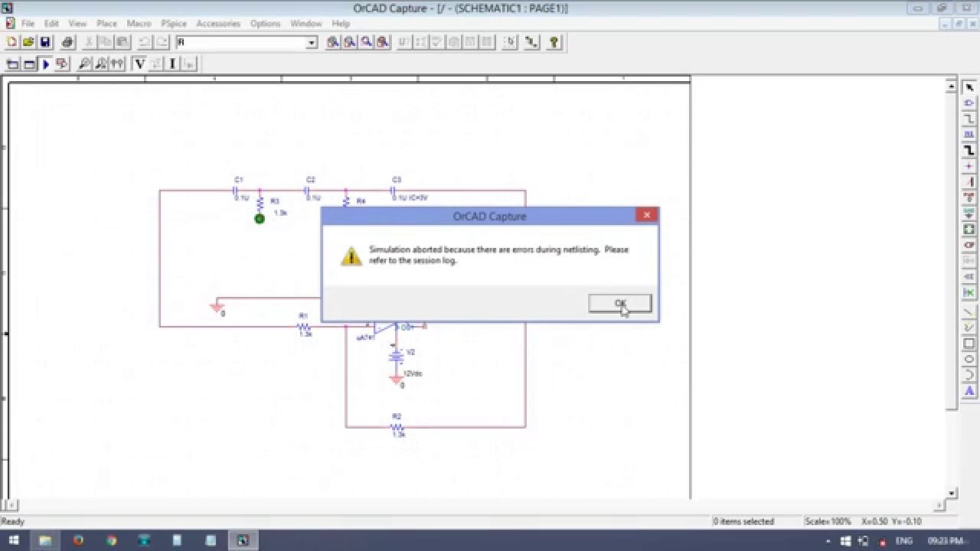Choose the Place Part tool
The image size is (980, 551).
969,103
